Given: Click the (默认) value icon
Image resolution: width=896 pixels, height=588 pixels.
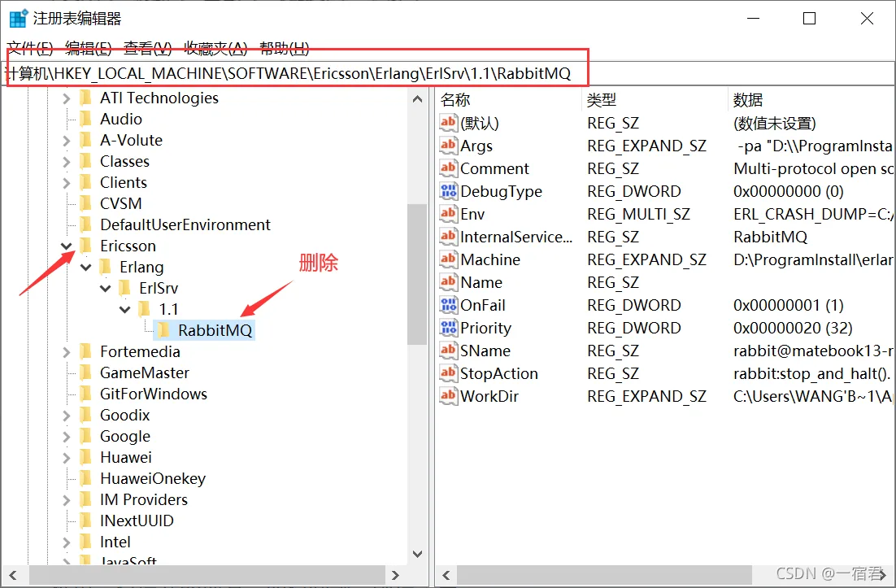Looking at the screenshot, I should (448, 123).
